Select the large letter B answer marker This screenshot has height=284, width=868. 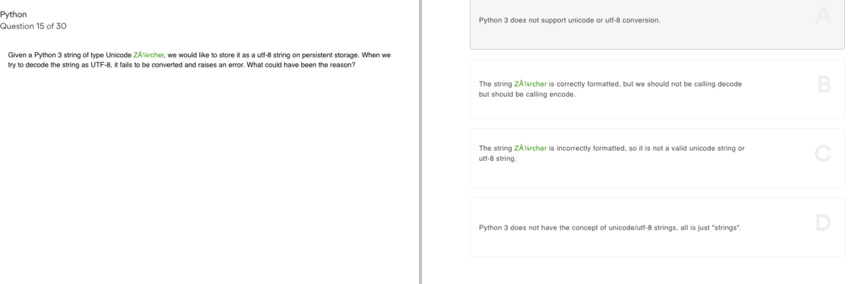[x=824, y=84]
